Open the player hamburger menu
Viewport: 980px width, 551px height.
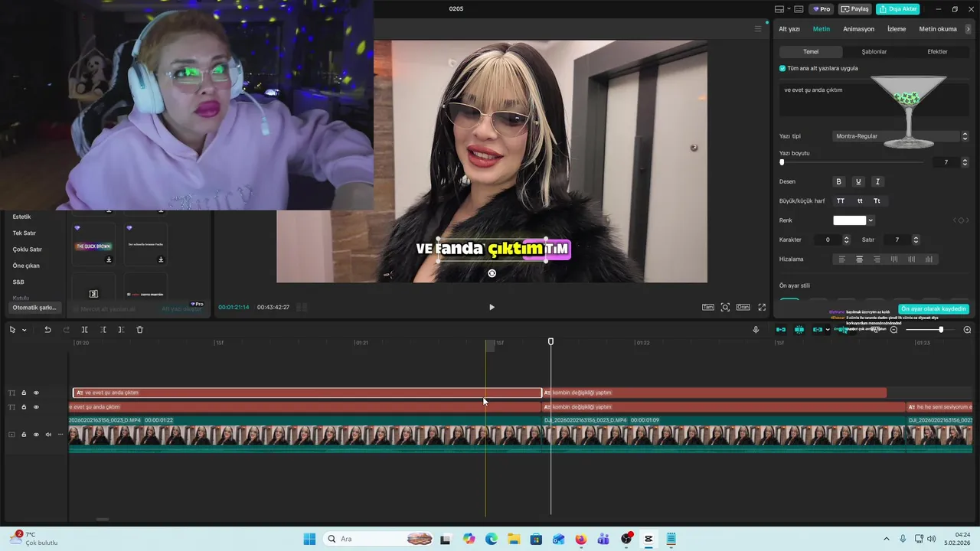(758, 29)
